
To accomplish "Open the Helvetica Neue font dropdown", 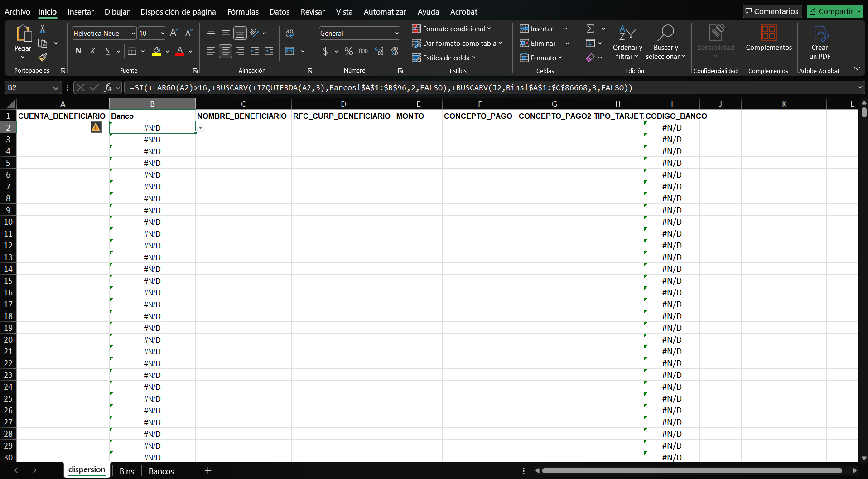I will click(x=133, y=33).
